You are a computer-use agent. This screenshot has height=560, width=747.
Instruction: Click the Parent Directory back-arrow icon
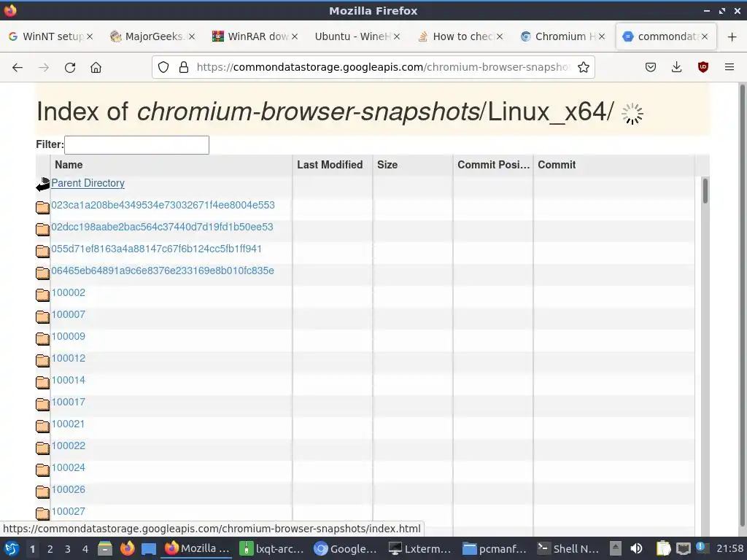click(42, 184)
